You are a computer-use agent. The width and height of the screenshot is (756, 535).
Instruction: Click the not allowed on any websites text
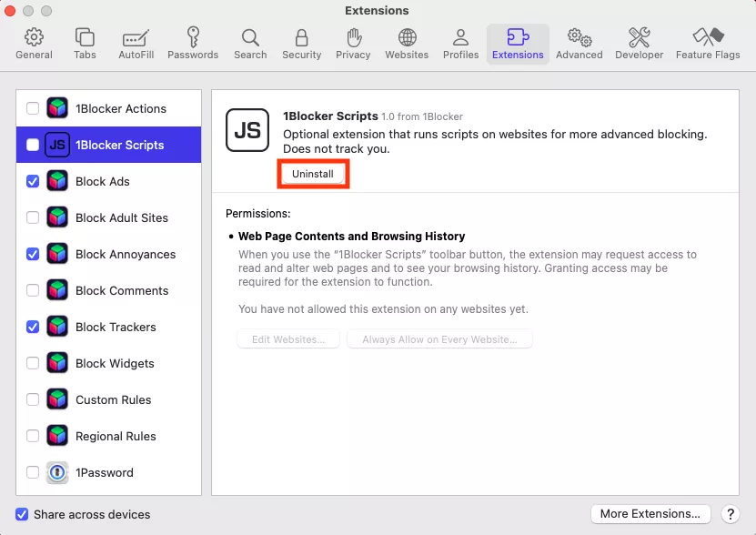tap(383, 308)
